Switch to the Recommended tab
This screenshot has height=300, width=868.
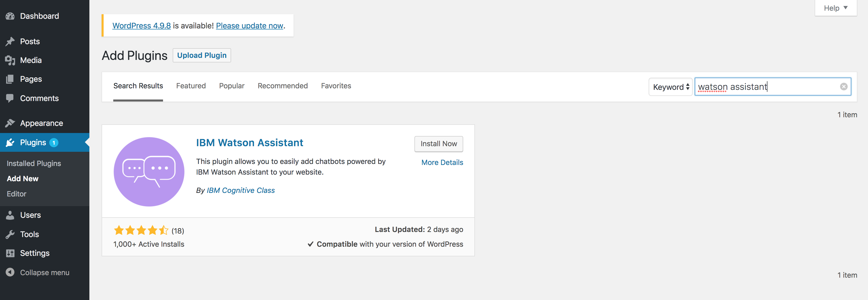[x=283, y=86]
